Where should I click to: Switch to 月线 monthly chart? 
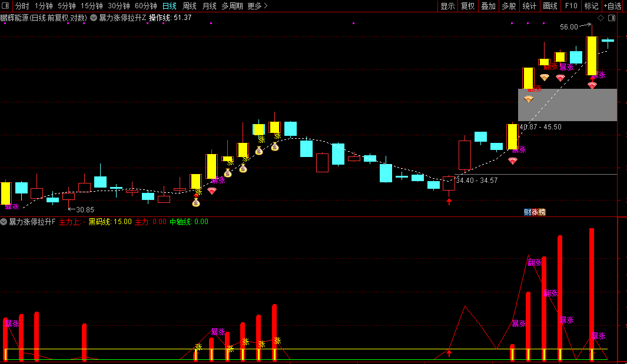click(x=209, y=6)
